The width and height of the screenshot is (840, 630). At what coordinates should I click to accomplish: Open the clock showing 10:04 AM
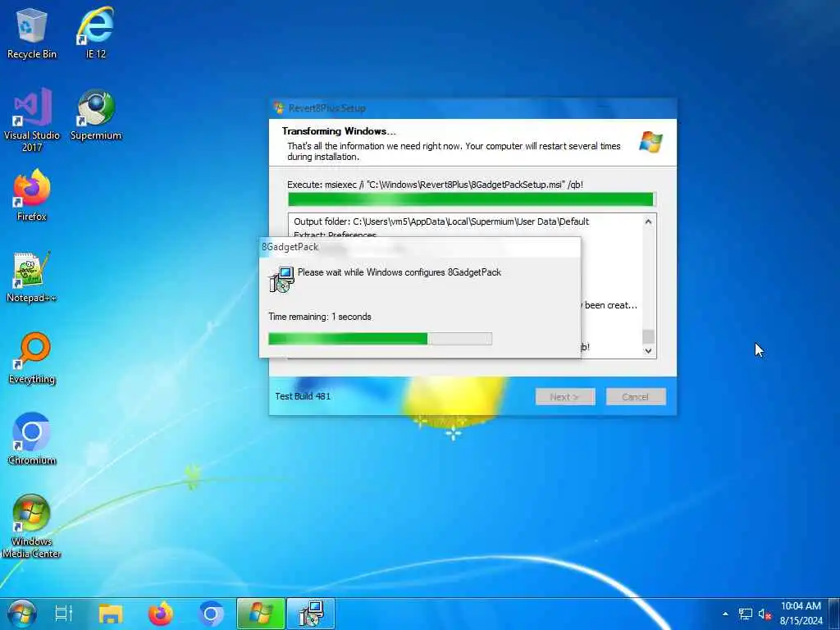pyautogui.click(x=801, y=614)
